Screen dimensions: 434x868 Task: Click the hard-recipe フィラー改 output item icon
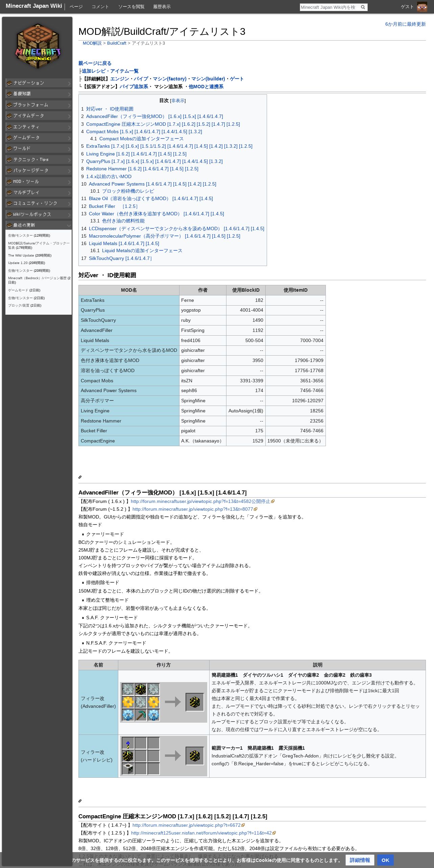point(195,755)
